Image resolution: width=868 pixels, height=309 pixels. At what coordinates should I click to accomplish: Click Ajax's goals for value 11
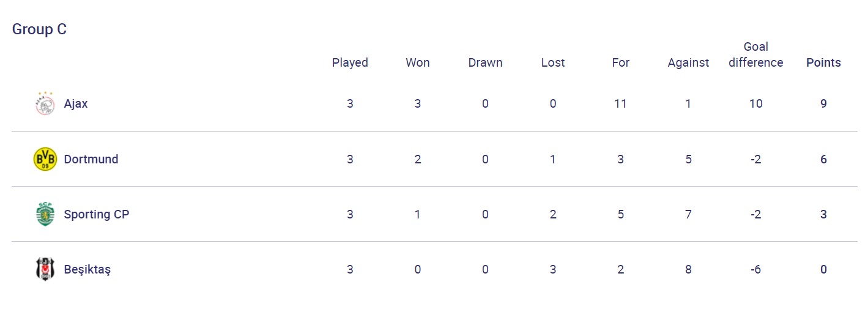(x=620, y=104)
